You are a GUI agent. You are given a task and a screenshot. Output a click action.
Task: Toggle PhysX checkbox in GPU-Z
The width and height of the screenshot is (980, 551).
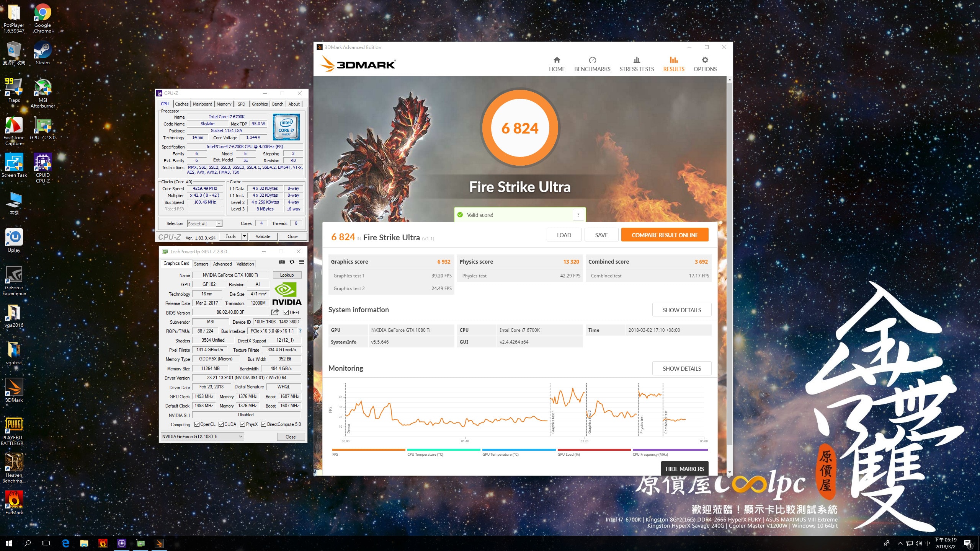[242, 424]
